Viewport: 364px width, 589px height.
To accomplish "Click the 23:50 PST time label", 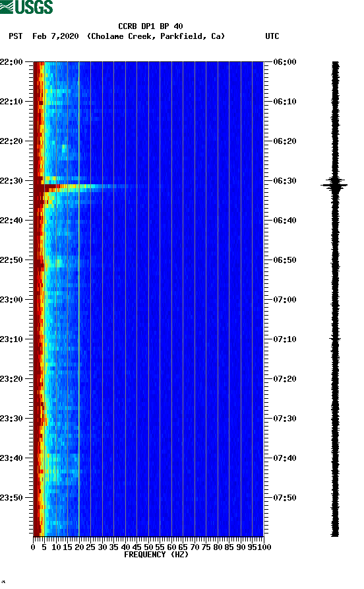I will [11, 498].
